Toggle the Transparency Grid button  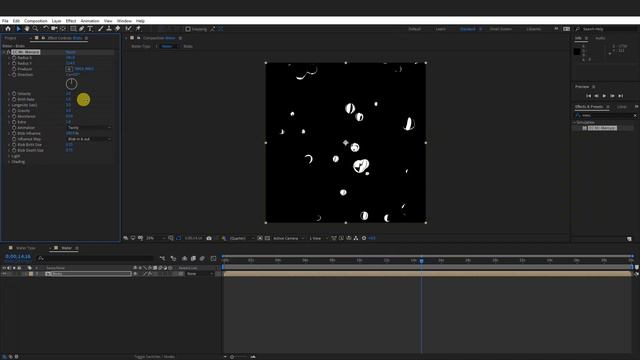pyautogui.click(x=267, y=238)
